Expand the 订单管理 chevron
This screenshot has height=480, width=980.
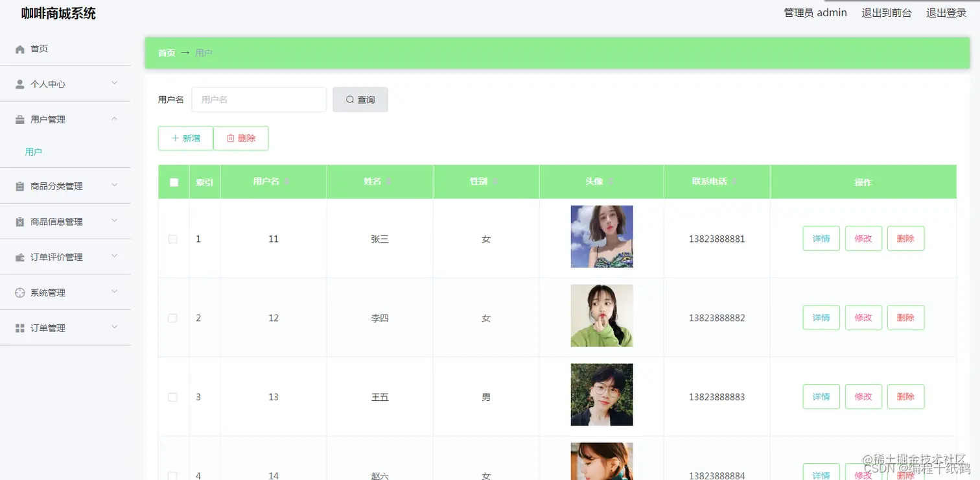(x=114, y=327)
